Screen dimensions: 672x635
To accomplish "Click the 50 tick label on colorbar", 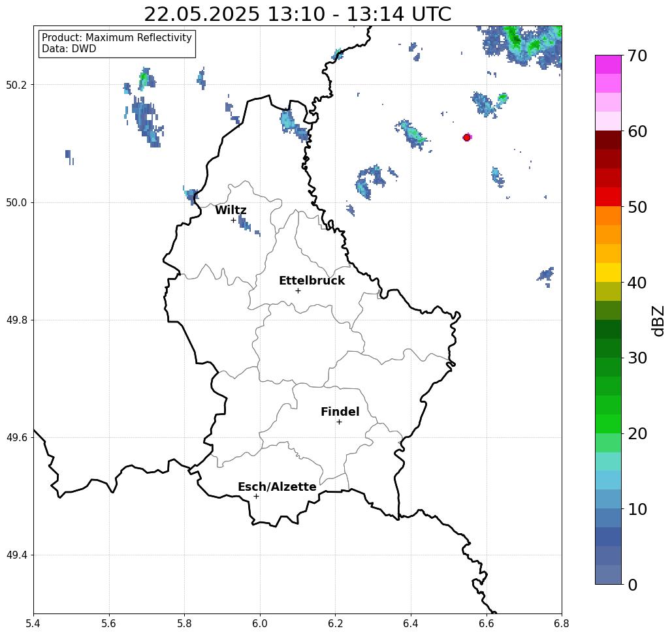I will (637, 208).
